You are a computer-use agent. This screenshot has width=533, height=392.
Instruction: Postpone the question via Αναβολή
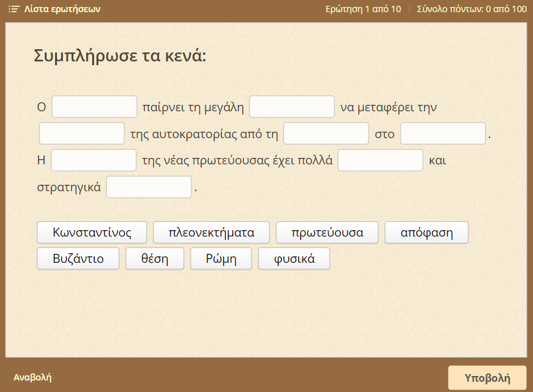coord(33,377)
